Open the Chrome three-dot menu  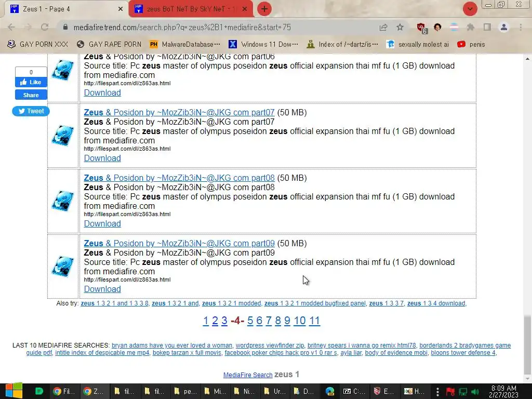521,27
